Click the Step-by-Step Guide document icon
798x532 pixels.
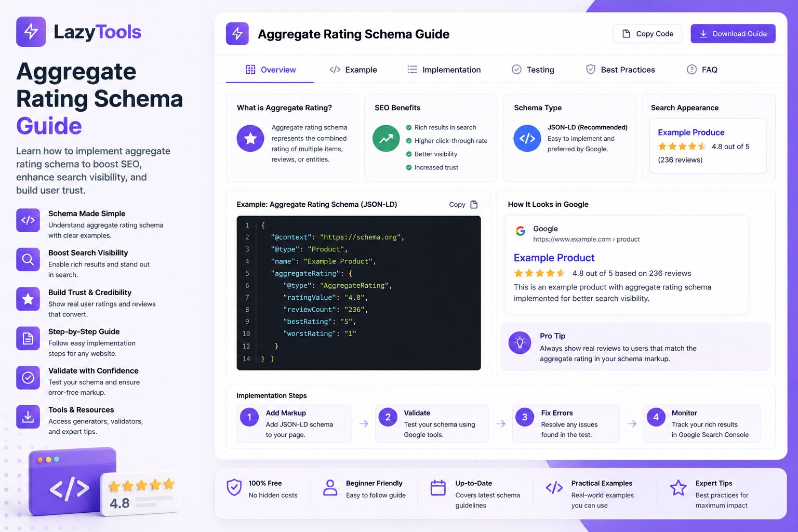click(28, 339)
